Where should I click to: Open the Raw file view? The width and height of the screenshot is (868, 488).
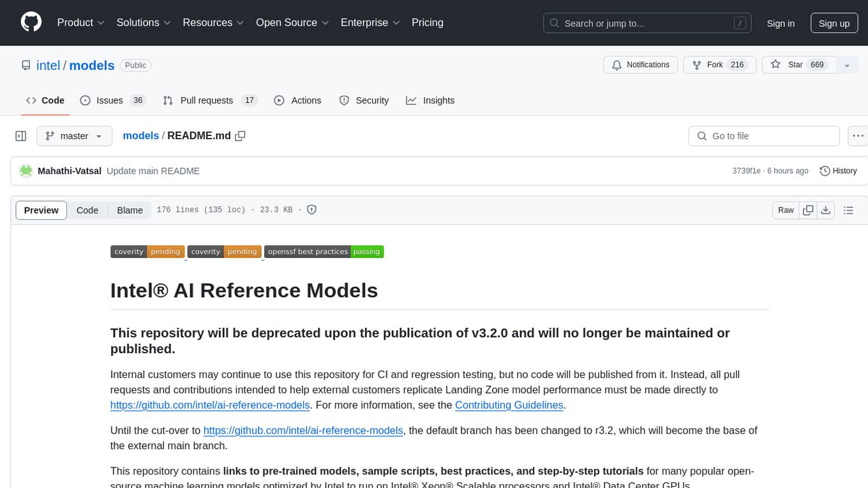[786, 210]
